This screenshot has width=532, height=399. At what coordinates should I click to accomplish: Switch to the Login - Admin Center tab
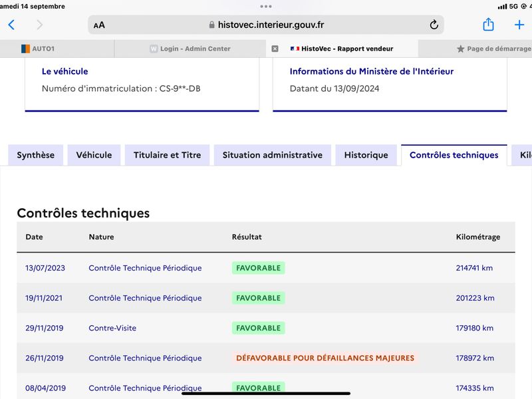click(x=190, y=49)
